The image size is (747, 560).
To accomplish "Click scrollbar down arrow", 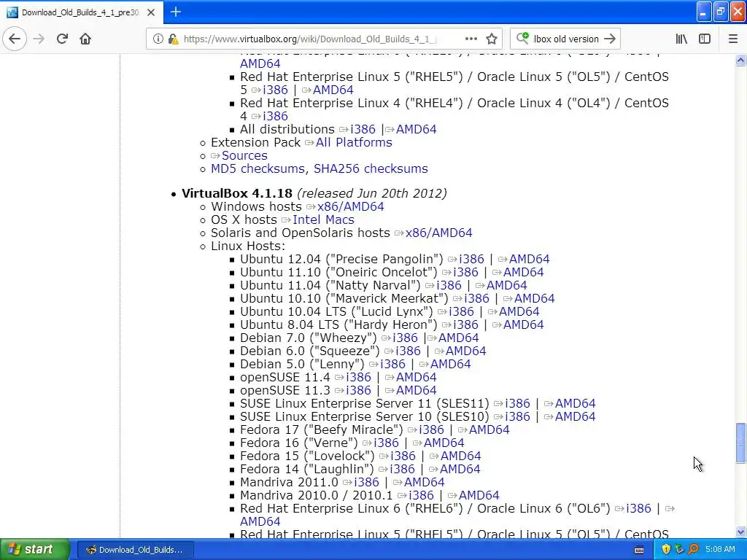I will click(x=740, y=532).
